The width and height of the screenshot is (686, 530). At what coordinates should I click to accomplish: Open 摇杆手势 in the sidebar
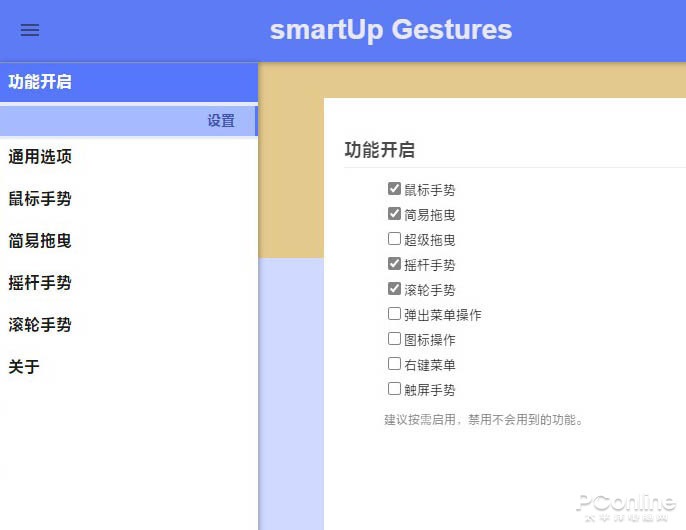coord(129,283)
